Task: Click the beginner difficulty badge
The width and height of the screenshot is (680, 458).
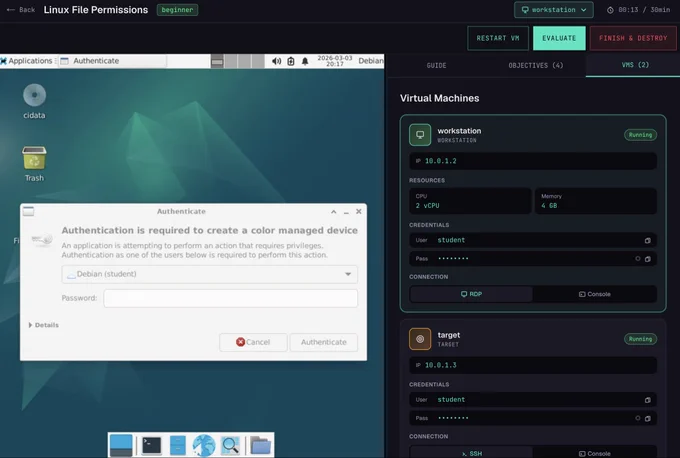Action: coord(177,10)
